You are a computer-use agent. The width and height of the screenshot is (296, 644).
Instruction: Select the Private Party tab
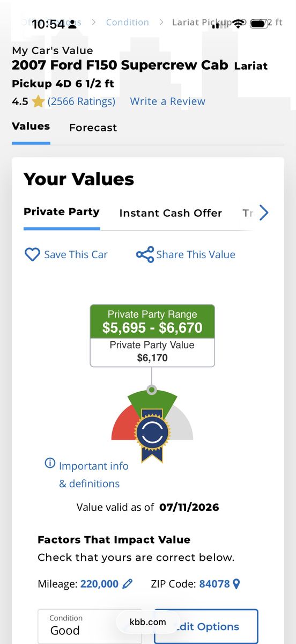tap(62, 212)
